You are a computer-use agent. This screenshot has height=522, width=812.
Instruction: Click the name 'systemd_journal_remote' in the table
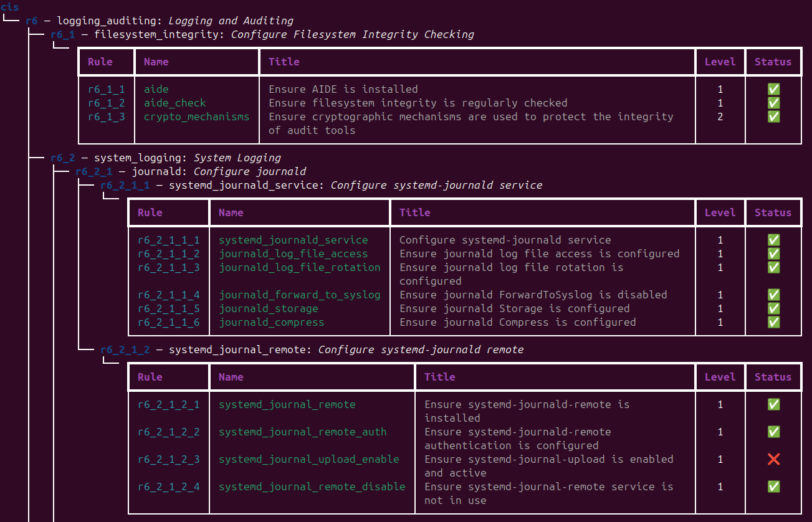click(x=287, y=404)
